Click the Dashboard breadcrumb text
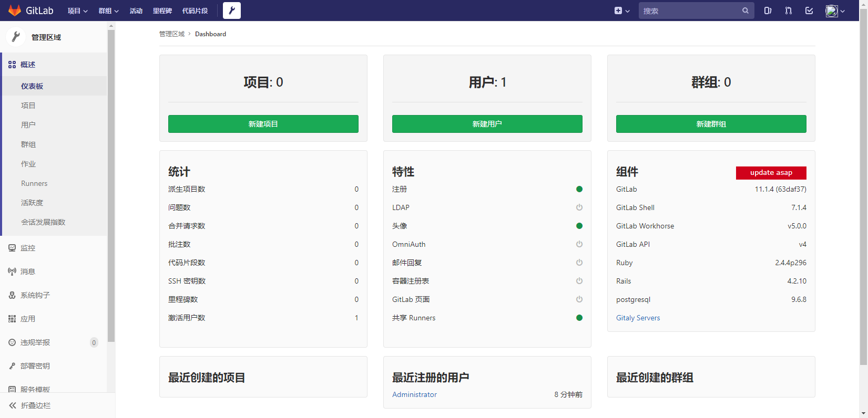868x418 pixels. coord(210,34)
